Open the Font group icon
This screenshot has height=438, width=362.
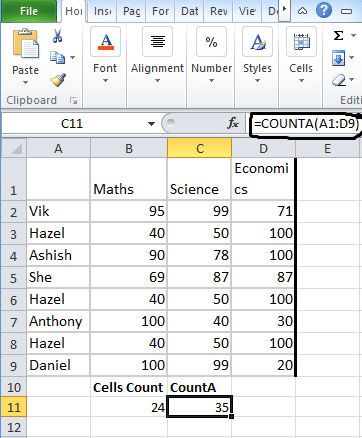[x=106, y=42]
